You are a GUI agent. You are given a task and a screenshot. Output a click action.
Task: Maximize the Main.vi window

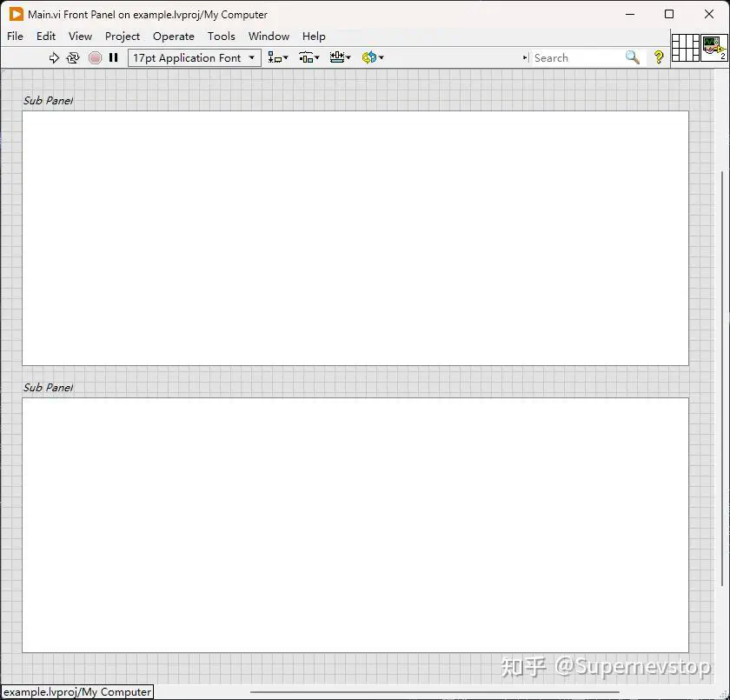click(669, 15)
